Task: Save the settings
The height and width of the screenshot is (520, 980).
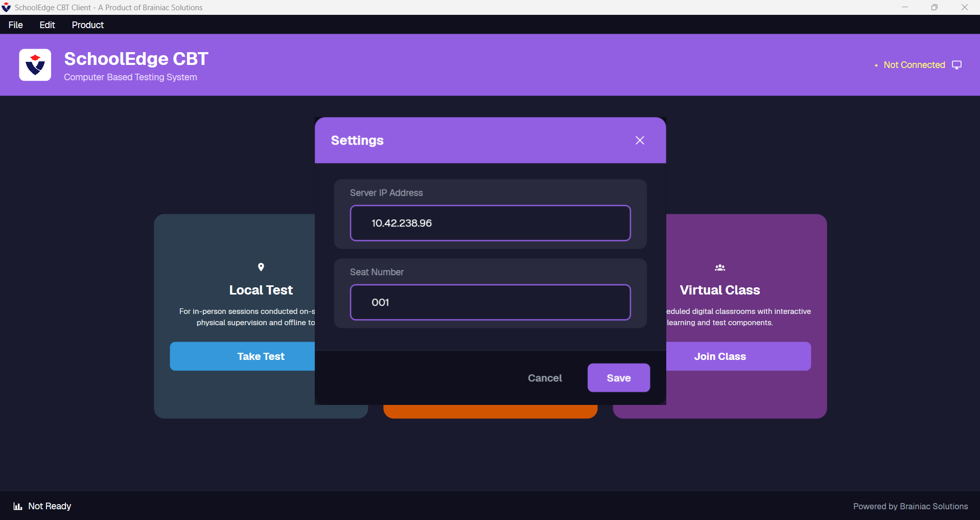Action: (619, 378)
